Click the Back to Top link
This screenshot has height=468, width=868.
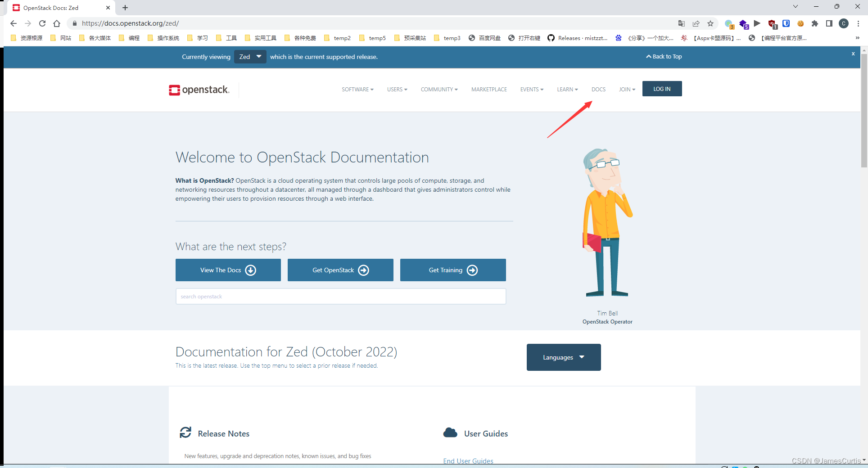click(664, 57)
